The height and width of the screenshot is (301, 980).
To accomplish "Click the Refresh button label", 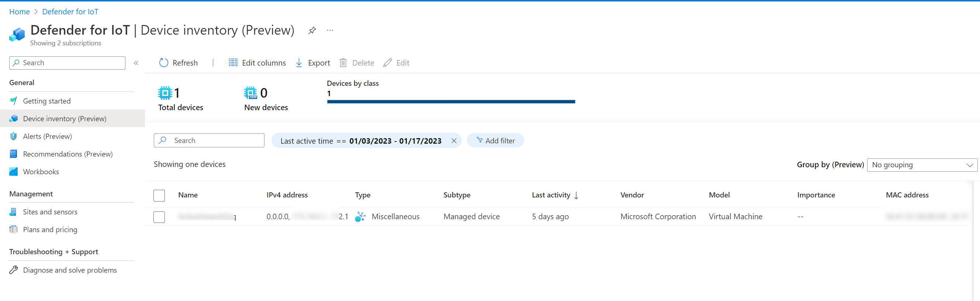I will pos(185,63).
